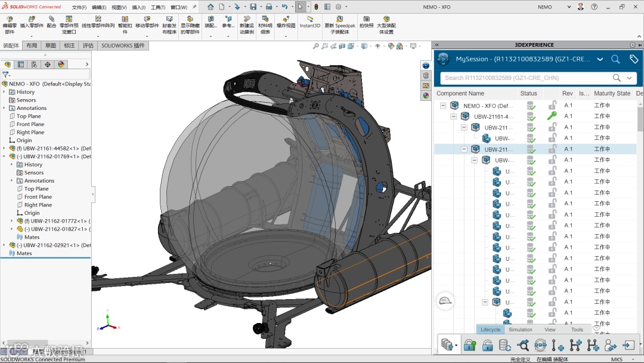Viewport: 644px width, 363px height.
Task: Switch to the SOLIDWORKS 插件 tab
Action: click(x=123, y=45)
